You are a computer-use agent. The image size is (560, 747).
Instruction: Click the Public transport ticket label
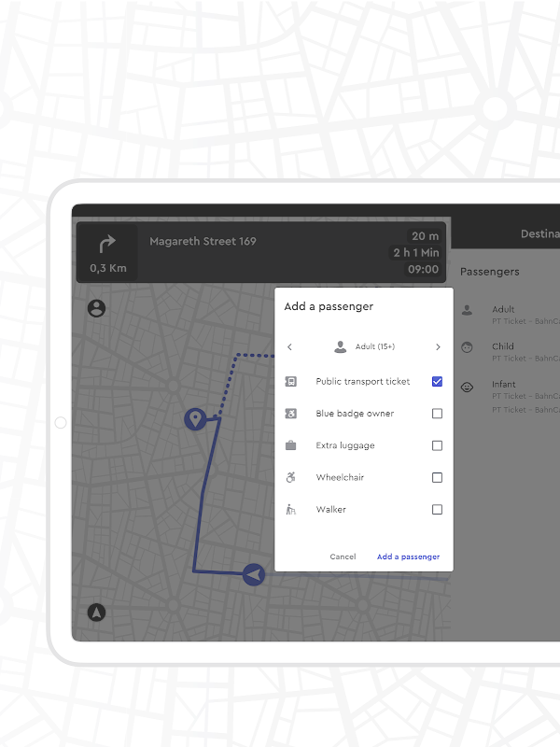pos(363,382)
